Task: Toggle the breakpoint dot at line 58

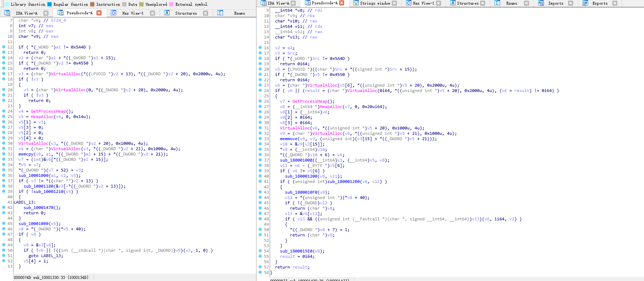Action: [x=260, y=272]
